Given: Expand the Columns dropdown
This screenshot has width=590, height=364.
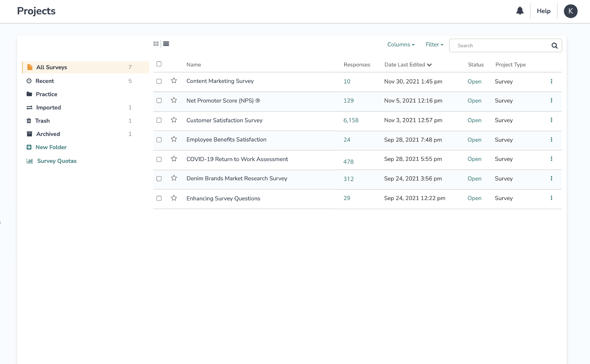Looking at the screenshot, I should (x=401, y=45).
